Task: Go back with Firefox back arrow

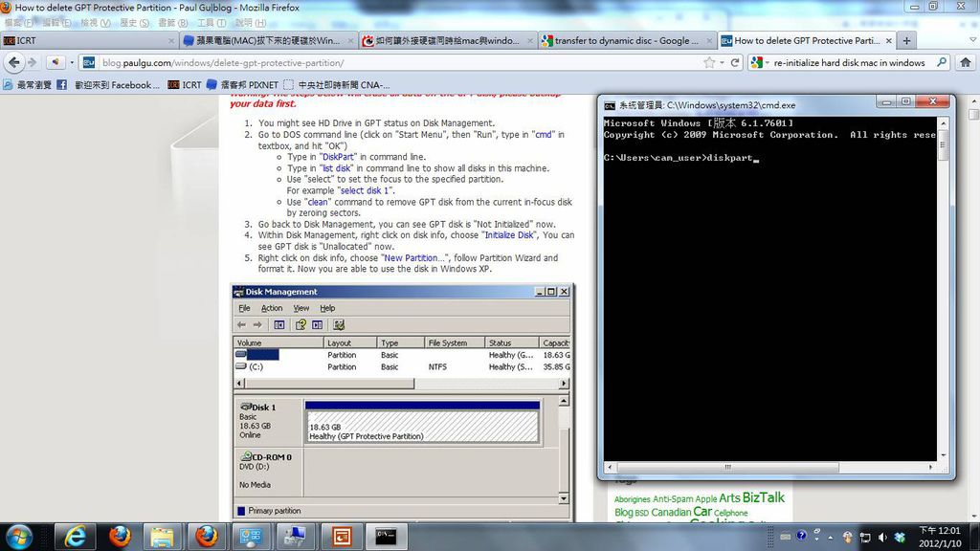Action: point(14,62)
